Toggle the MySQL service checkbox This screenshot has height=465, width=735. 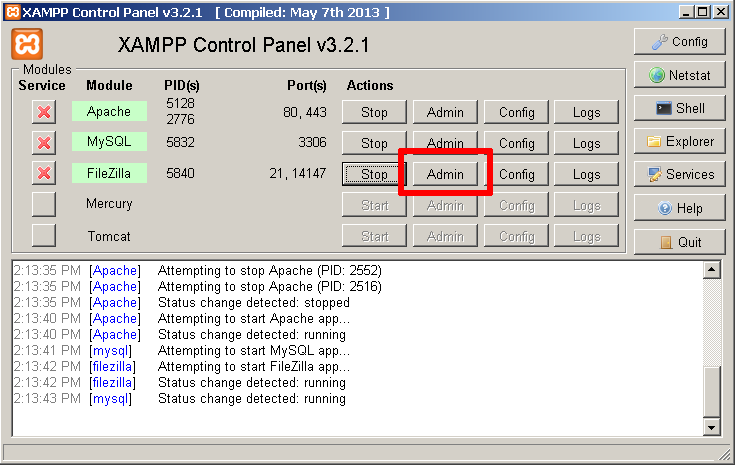tap(44, 143)
